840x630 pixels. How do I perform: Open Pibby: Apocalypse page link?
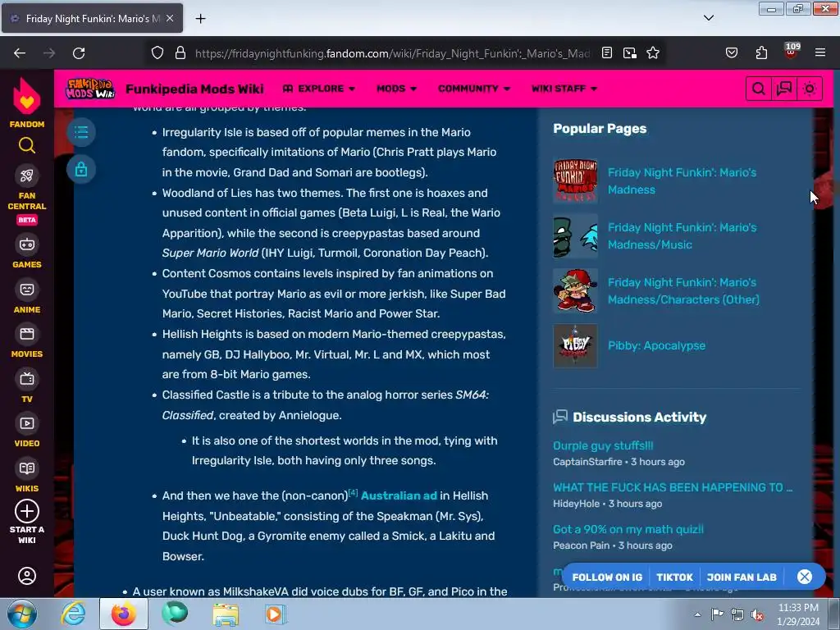pos(656,345)
